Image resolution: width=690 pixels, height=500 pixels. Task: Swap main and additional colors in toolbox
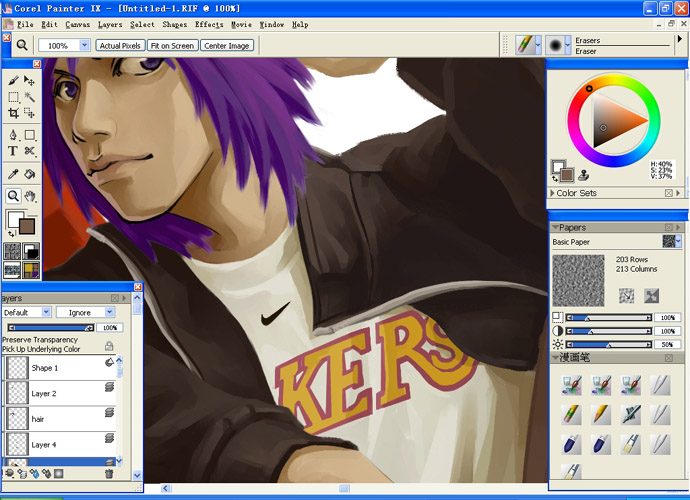[11, 234]
